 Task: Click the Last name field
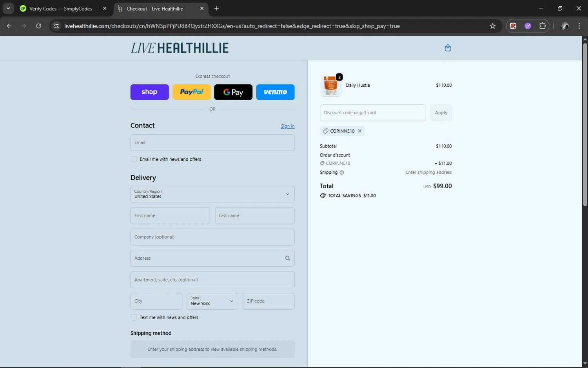point(254,216)
